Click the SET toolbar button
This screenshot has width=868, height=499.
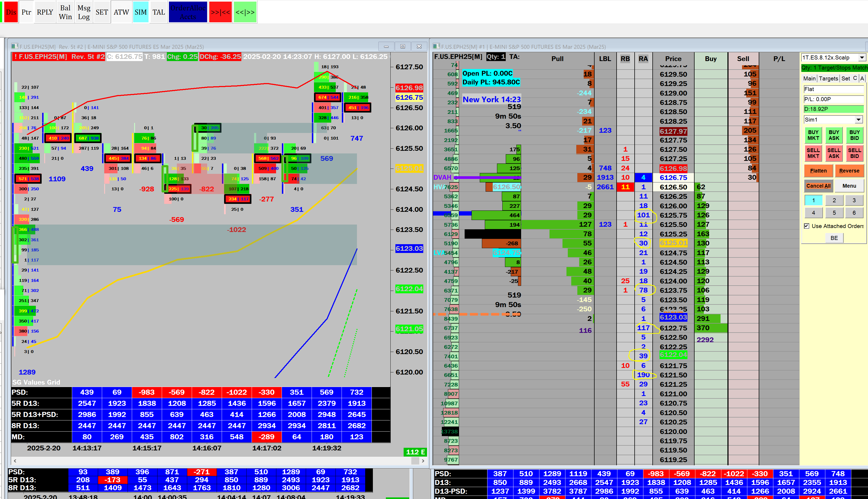tap(102, 12)
